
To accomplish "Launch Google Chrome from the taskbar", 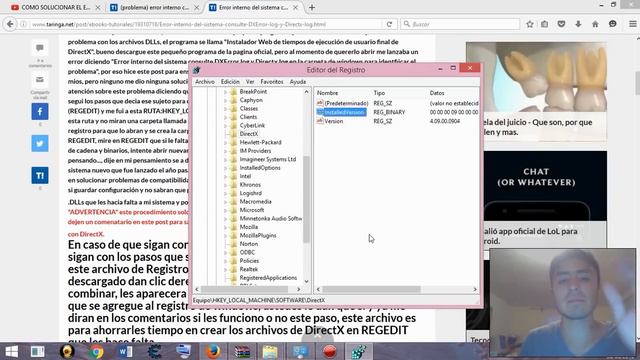I will click(96, 351).
